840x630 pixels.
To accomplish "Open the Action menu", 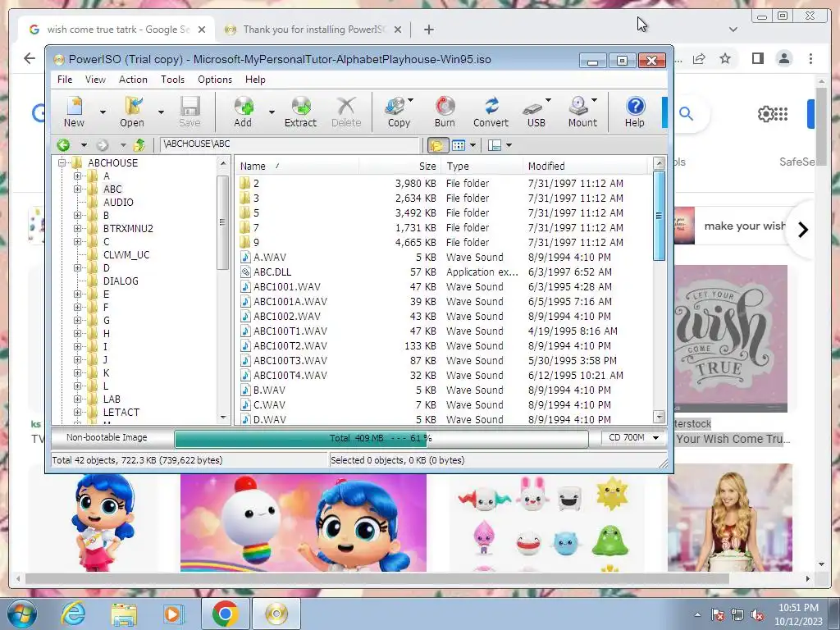I will click(x=133, y=80).
